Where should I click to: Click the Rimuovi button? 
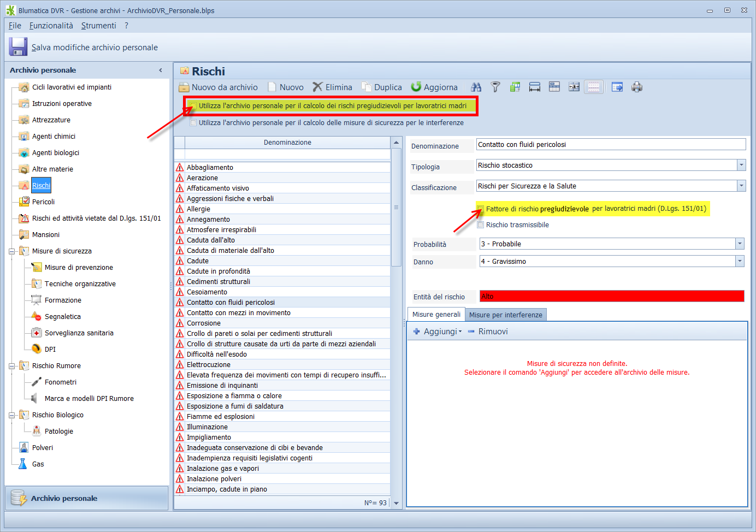tap(488, 332)
